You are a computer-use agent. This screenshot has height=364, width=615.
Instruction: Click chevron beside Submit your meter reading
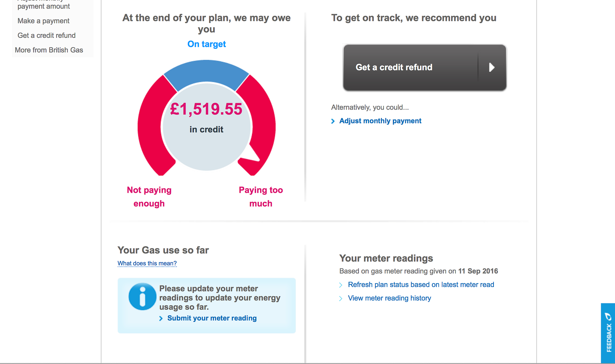coord(161,318)
